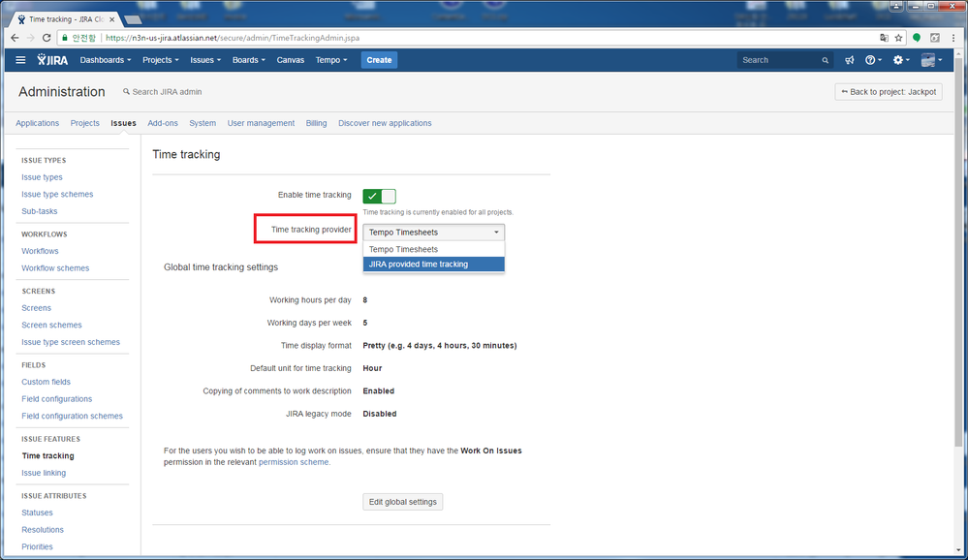Open Custom fields in sidebar

[x=47, y=382]
